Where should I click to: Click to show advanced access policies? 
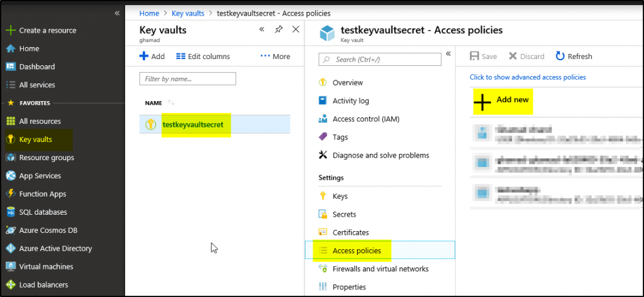tap(528, 77)
